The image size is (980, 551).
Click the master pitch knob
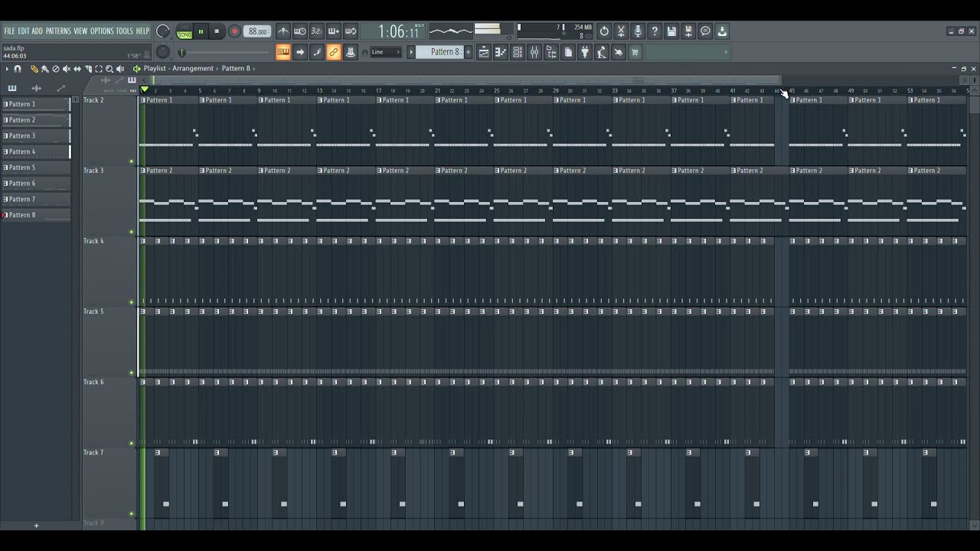click(162, 52)
